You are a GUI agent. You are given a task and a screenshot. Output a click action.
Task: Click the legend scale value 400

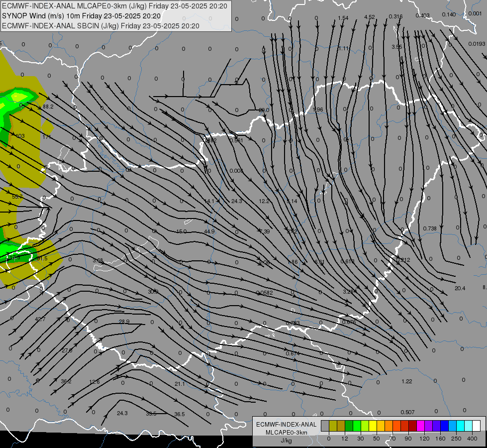(x=472, y=439)
